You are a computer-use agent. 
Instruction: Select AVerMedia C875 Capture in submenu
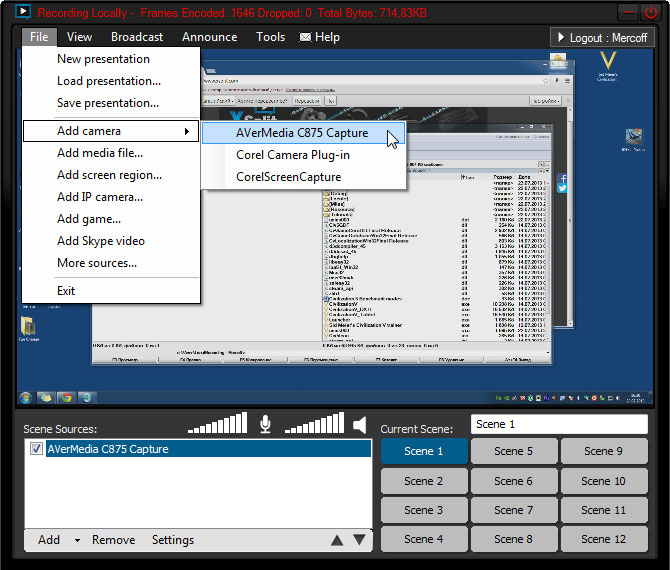pos(303,133)
